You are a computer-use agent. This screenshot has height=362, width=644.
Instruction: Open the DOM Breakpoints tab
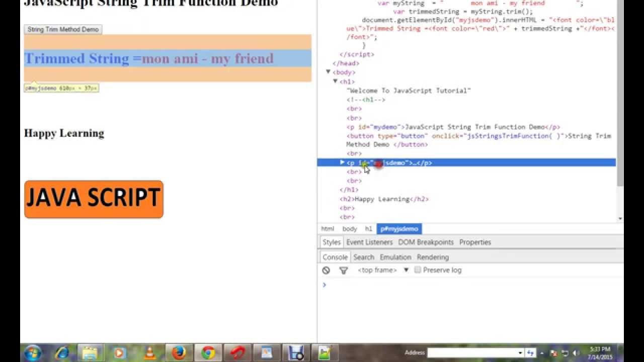(x=426, y=242)
